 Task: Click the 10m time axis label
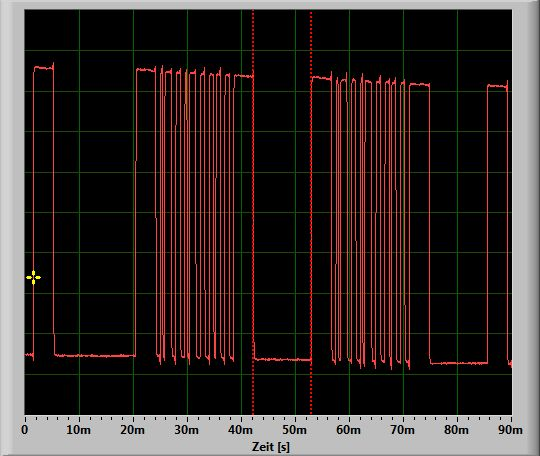point(79,430)
